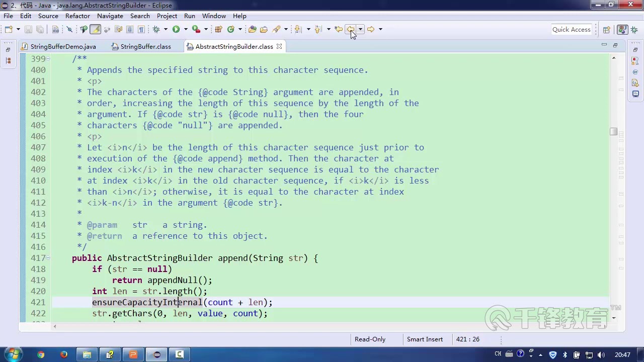Click the Read-Only status field
644x362 pixels.
point(370,339)
